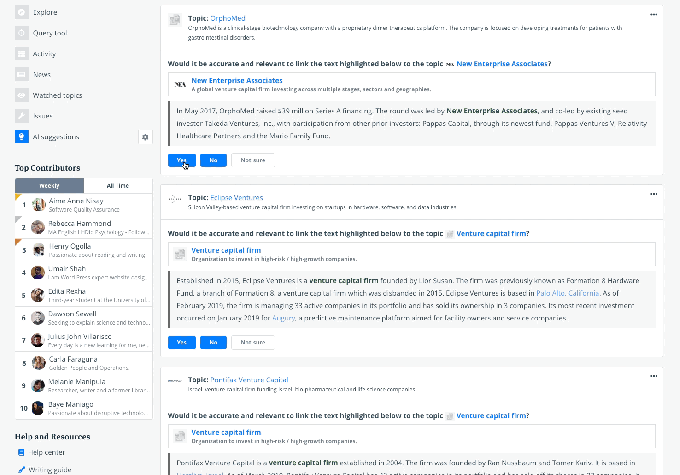The height and width of the screenshot is (475, 680).
Task: Open the News sidebar icon
Action: coord(22,74)
